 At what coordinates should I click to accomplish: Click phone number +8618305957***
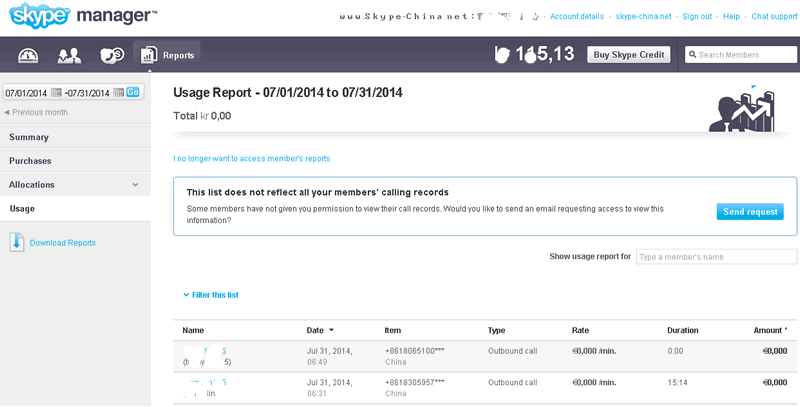[x=415, y=382]
